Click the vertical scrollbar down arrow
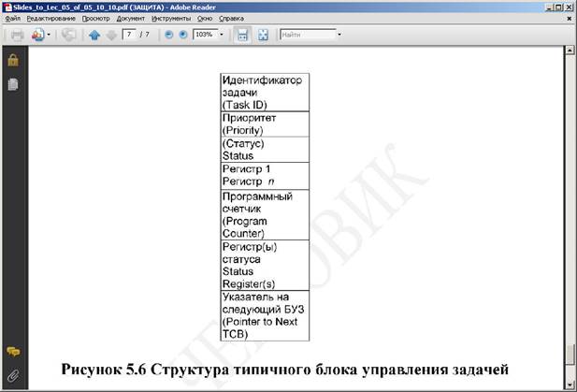Screen dimensions: 577x392 pyautogui.click(x=570, y=385)
